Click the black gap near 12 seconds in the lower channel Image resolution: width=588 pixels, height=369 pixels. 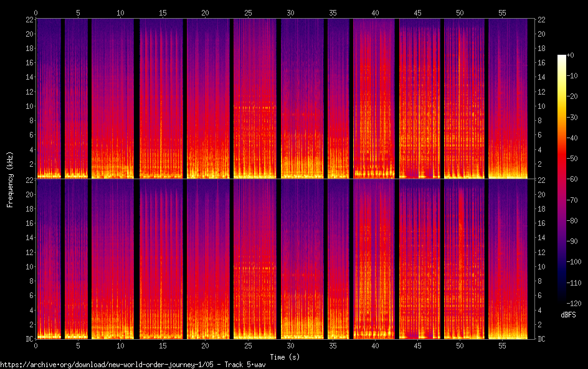tap(136, 259)
